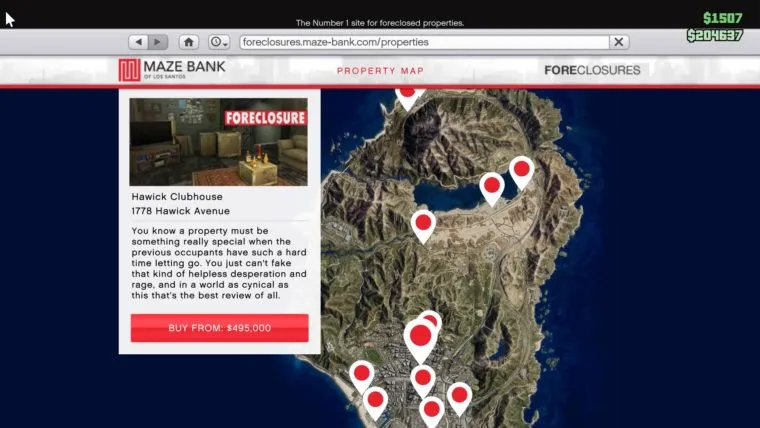The width and height of the screenshot is (760, 428).
Task: Select the westernmost property pin in the city
Action: tap(361, 375)
